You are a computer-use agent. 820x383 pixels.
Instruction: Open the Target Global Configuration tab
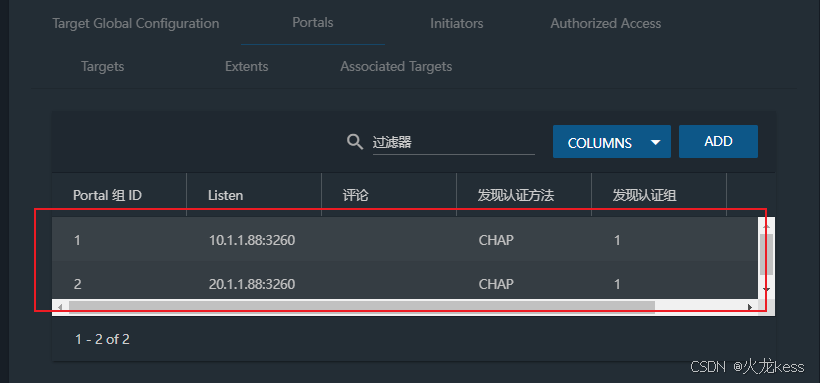[x=135, y=24]
